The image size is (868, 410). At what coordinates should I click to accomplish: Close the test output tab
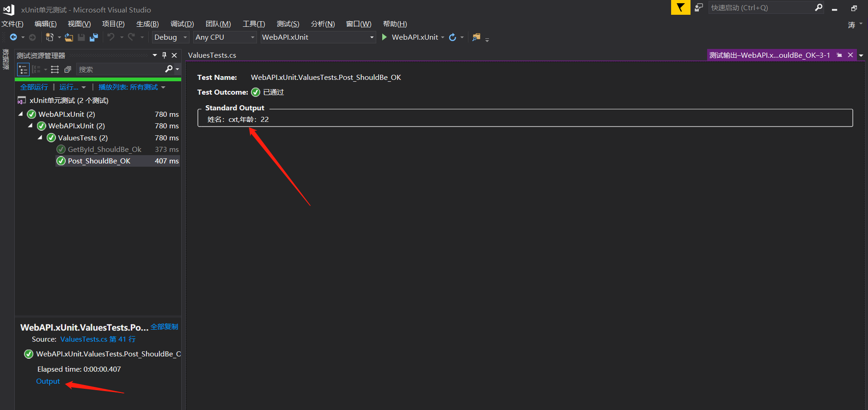pos(850,55)
